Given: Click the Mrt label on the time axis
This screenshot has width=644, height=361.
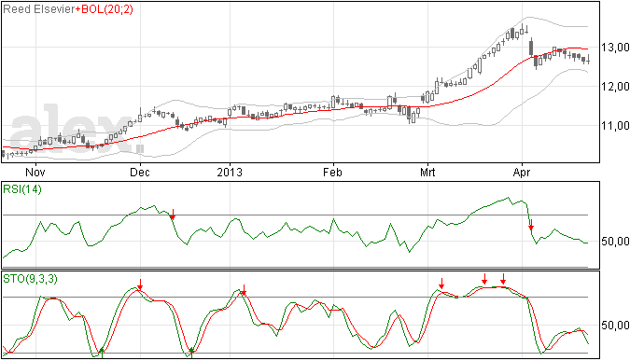Looking at the screenshot, I should pos(427,172).
